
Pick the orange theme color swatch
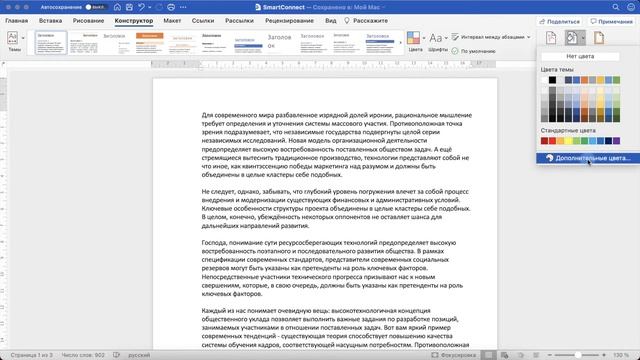pos(584,80)
